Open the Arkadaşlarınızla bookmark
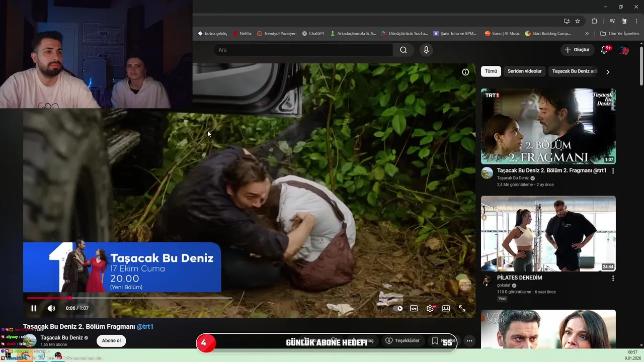The image size is (644, 362). tap(353, 34)
